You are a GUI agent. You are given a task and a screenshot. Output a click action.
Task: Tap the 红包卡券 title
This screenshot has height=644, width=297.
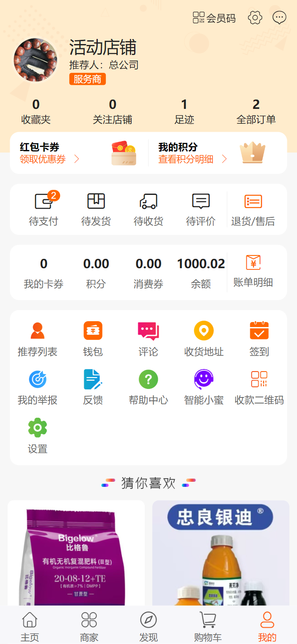39,147
